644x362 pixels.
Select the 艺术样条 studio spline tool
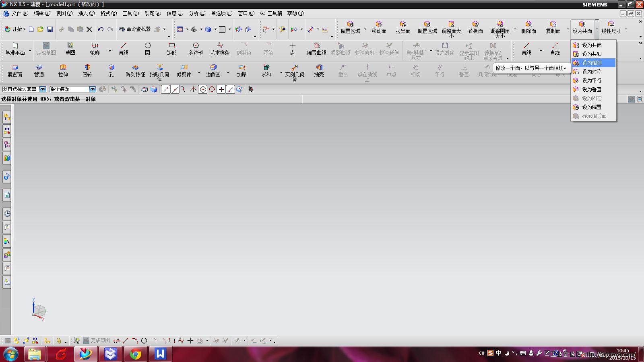point(220,49)
